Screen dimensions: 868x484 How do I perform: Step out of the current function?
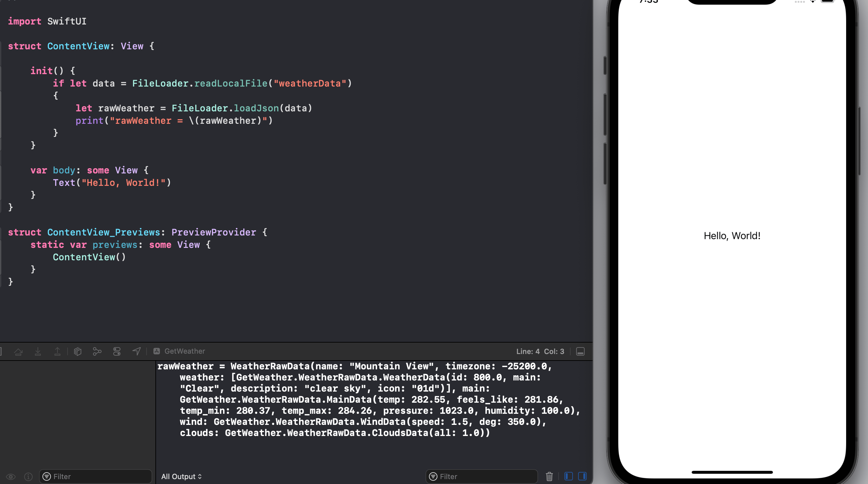[x=58, y=351]
